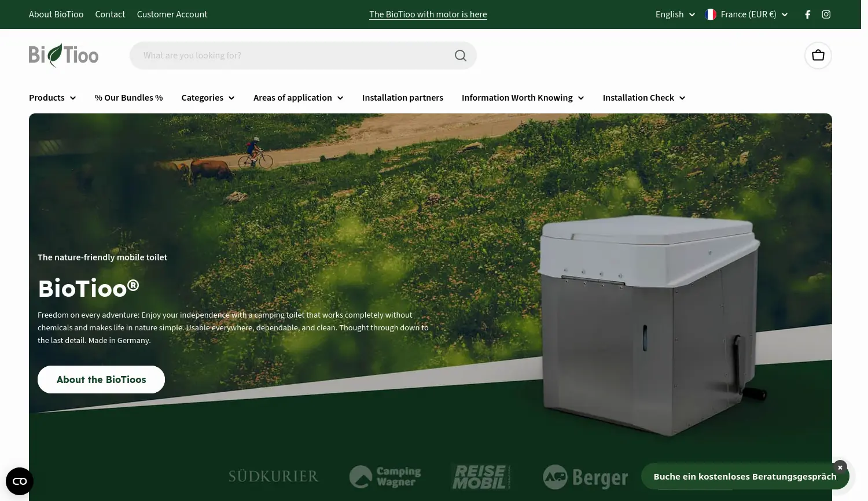The width and height of the screenshot is (868, 501).
Task: Click the SÜDKURIER logo
Action: [274, 477]
